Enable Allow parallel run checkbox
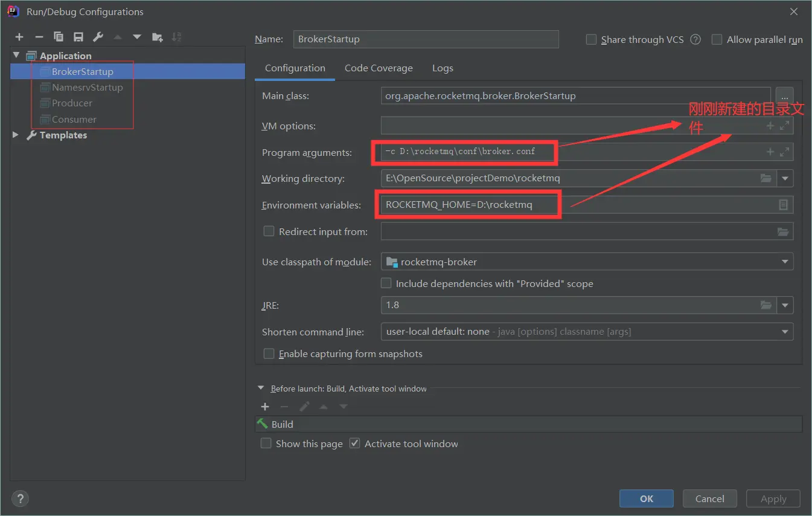 click(x=717, y=39)
